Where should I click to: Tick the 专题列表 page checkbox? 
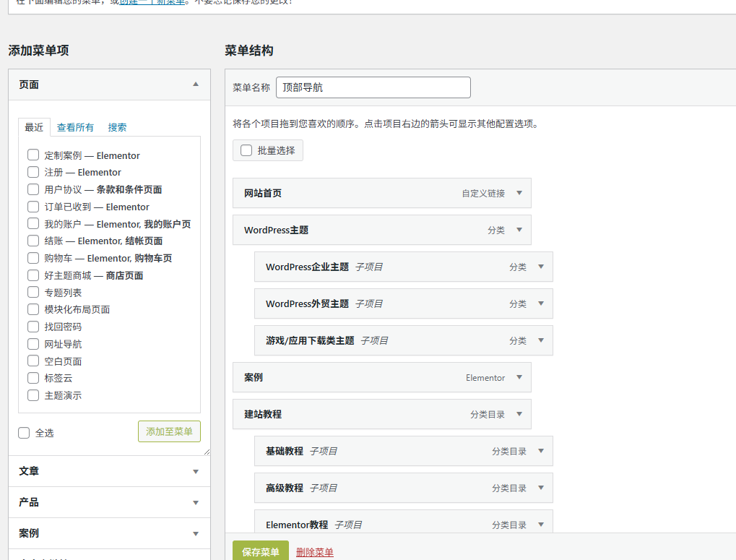33,292
